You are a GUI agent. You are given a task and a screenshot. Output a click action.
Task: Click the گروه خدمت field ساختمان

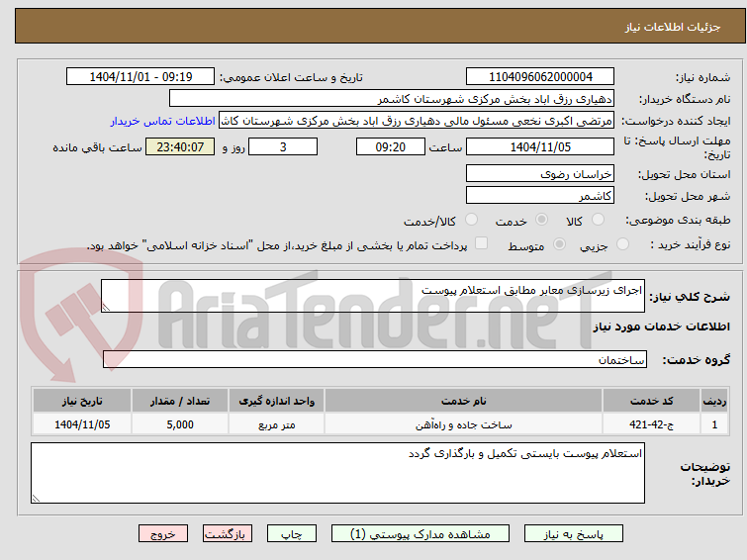click(x=375, y=359)
